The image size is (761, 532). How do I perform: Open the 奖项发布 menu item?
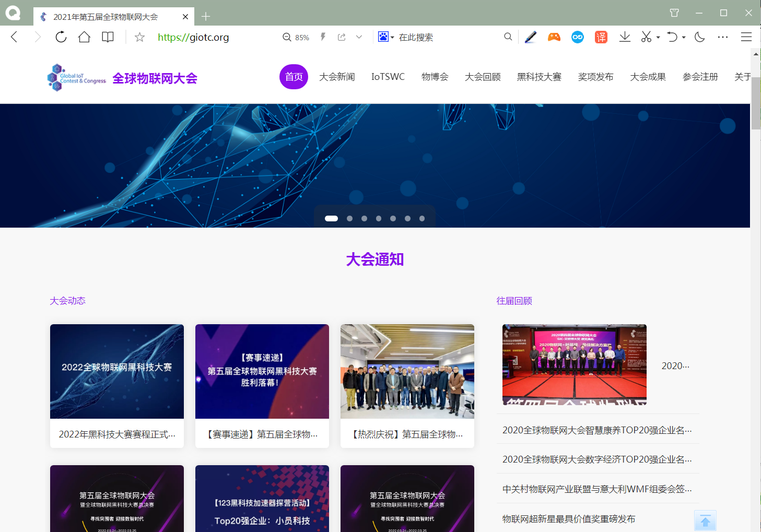point(595,77)
